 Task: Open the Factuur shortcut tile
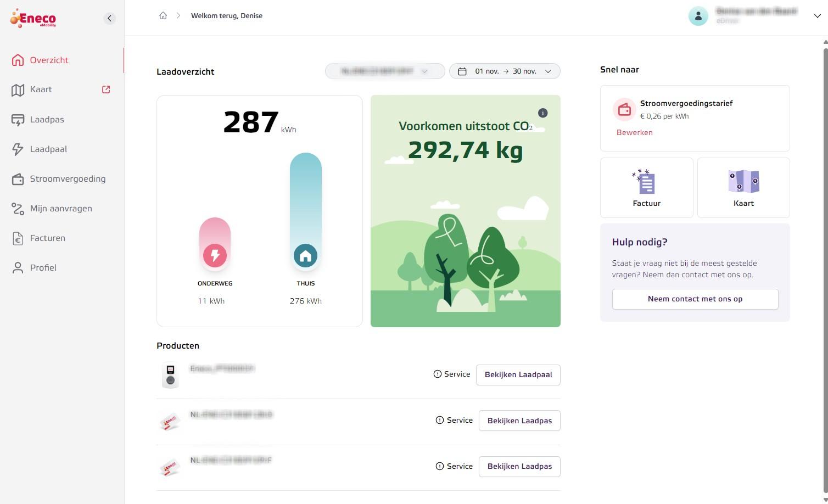pos(646,188)
